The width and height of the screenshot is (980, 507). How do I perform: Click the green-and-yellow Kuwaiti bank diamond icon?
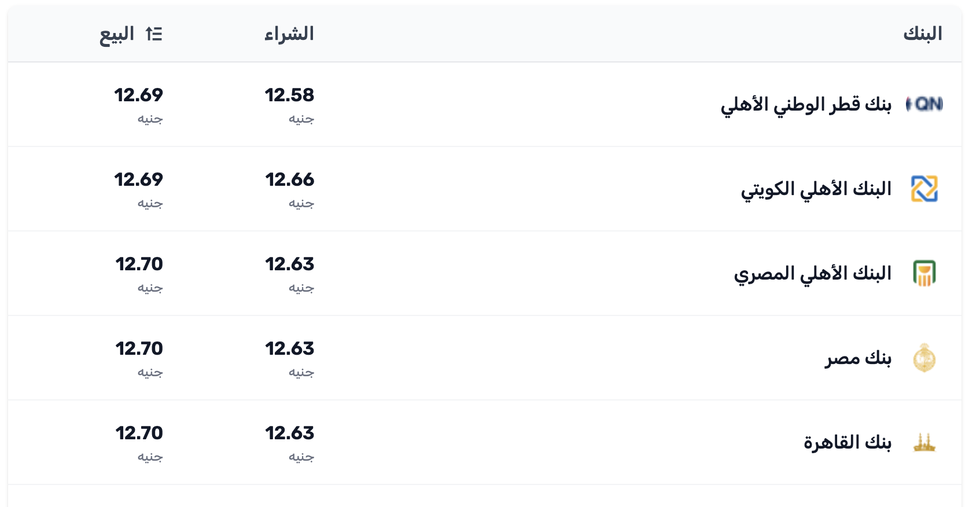point(924,188)
